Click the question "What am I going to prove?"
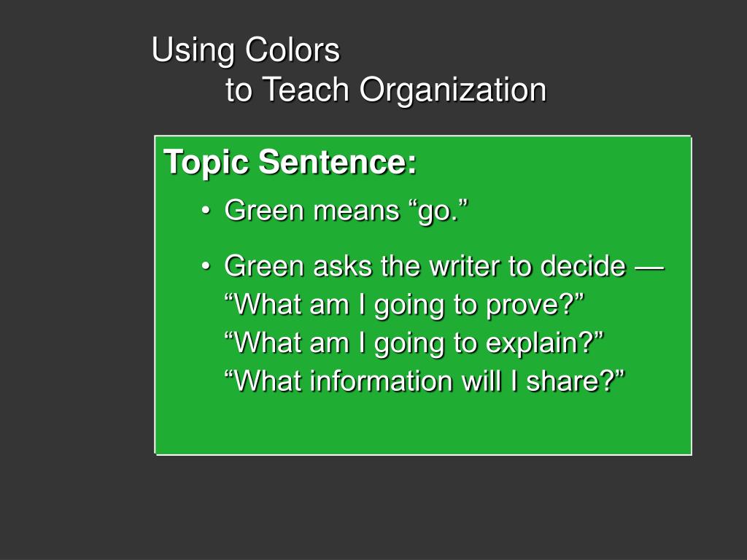The width and height of the screenshot is (747, 560). click(x=404, y=305)
